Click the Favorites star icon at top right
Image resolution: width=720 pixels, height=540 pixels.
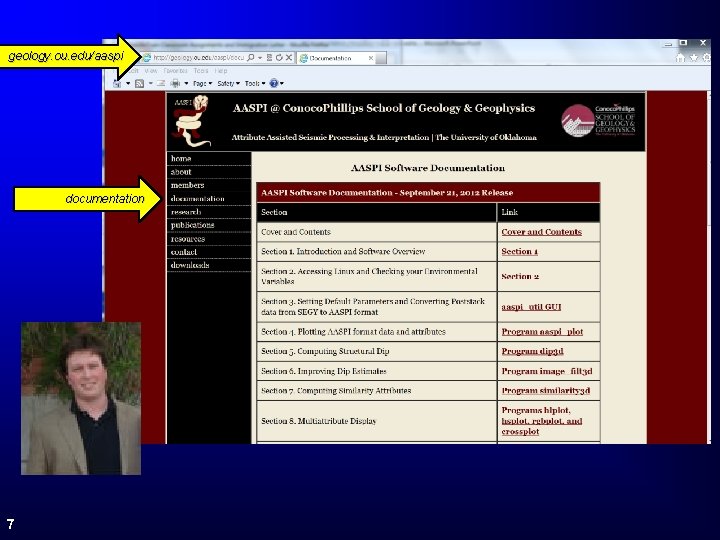[x=694, y=58]
